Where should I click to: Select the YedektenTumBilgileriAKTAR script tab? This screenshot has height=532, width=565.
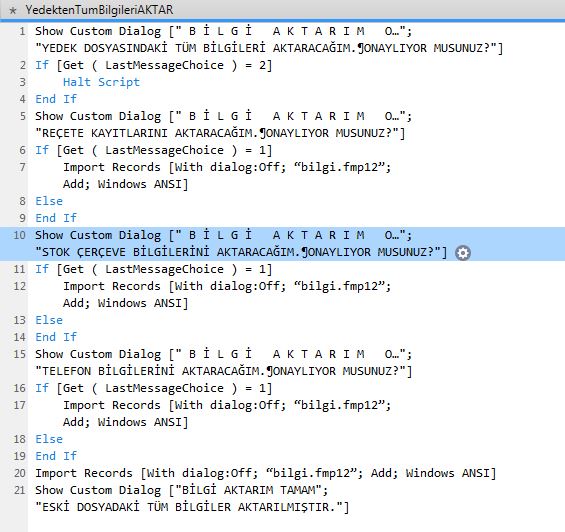(99, 10)
